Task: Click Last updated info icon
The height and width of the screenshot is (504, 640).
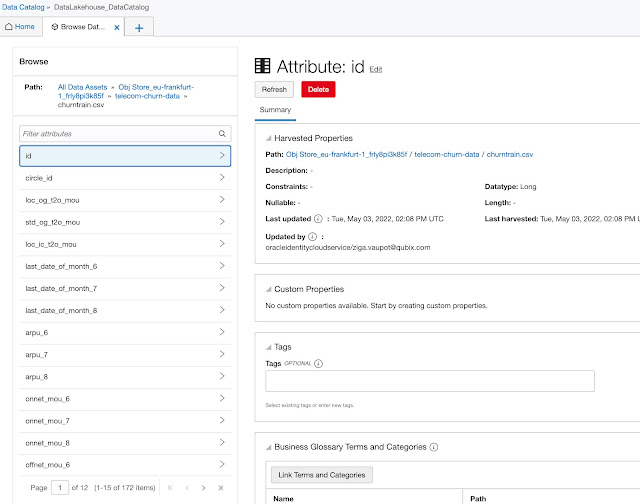Action: point(318,219)
